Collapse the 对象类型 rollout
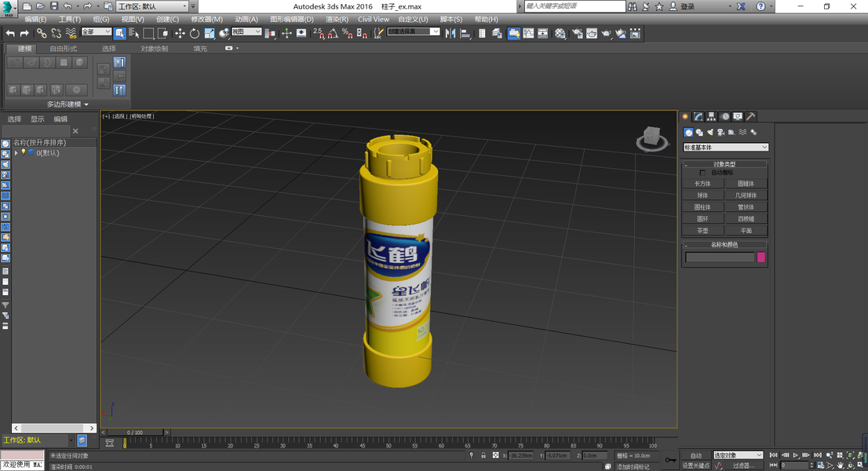 724,164
